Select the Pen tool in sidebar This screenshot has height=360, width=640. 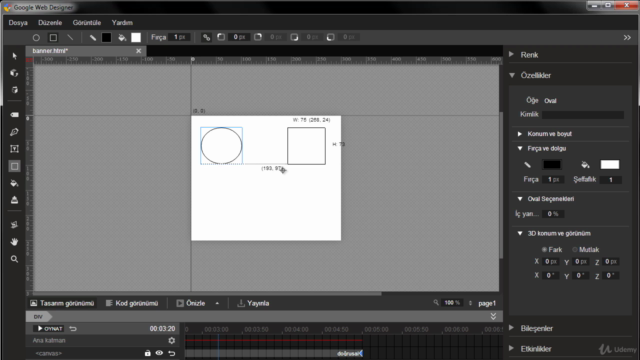(14, 132)
